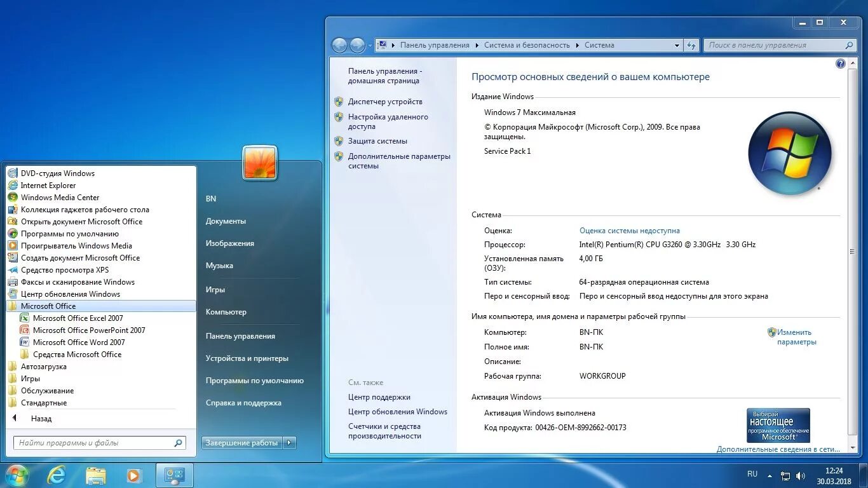Screen dimensions: 868x488
Task: Open DVD-студия Windows from the Start menu
Action: click(x=57, y=173)
